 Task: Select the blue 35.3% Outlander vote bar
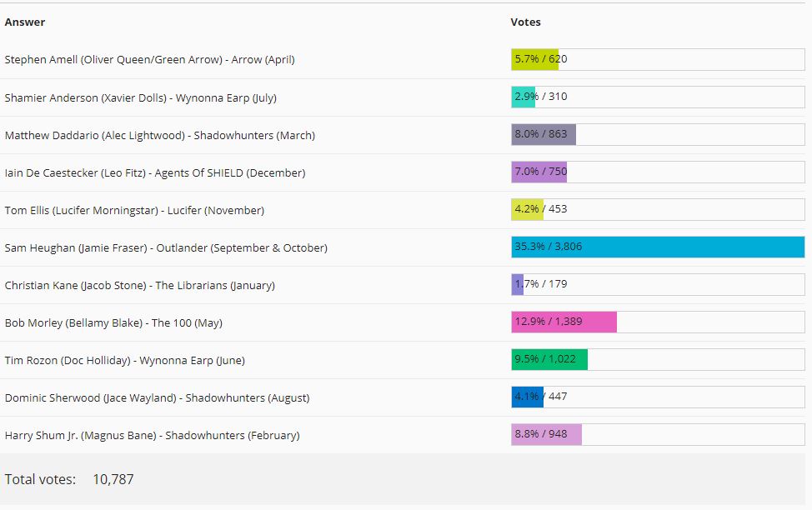659,247
